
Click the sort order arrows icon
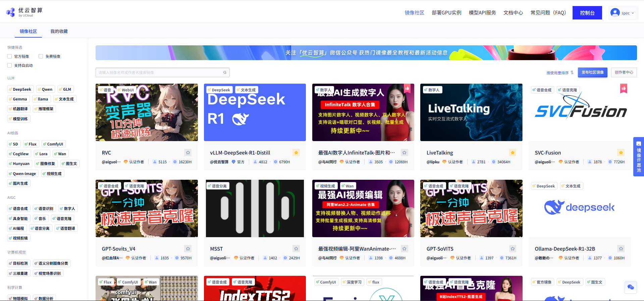[x=572, y=73]
